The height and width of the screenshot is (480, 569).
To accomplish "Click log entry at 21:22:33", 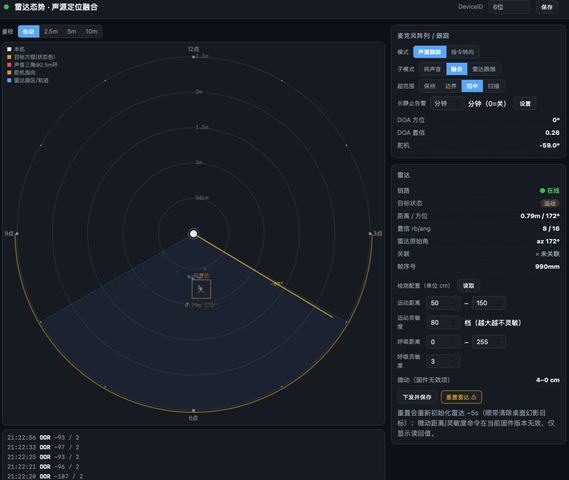I will pyautogui.click(x=43, y=447).
